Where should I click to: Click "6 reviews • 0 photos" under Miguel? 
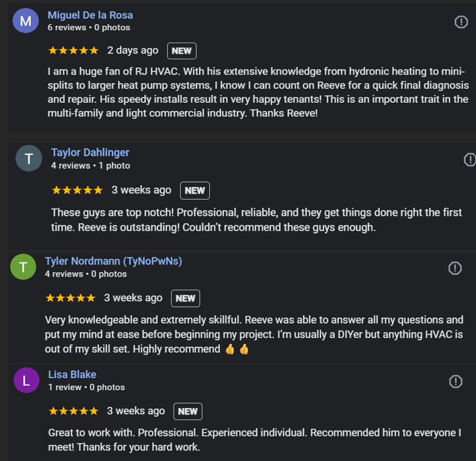89,28
